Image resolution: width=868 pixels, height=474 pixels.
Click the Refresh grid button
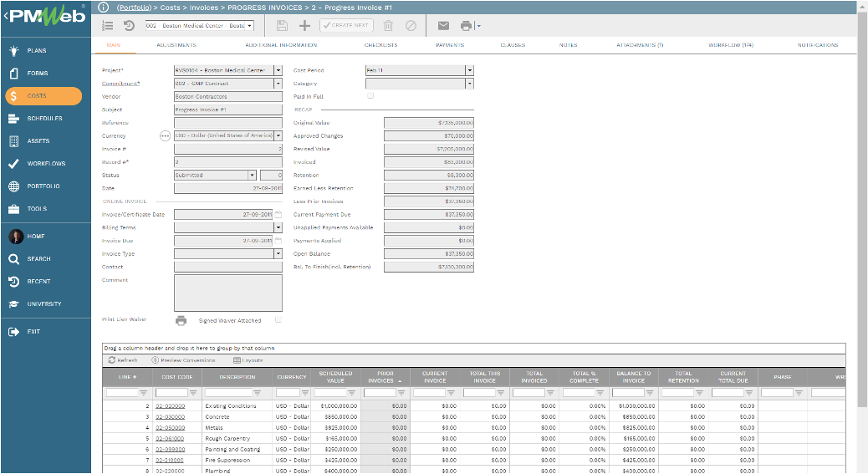pyautogui.click(x=123, y=360)
